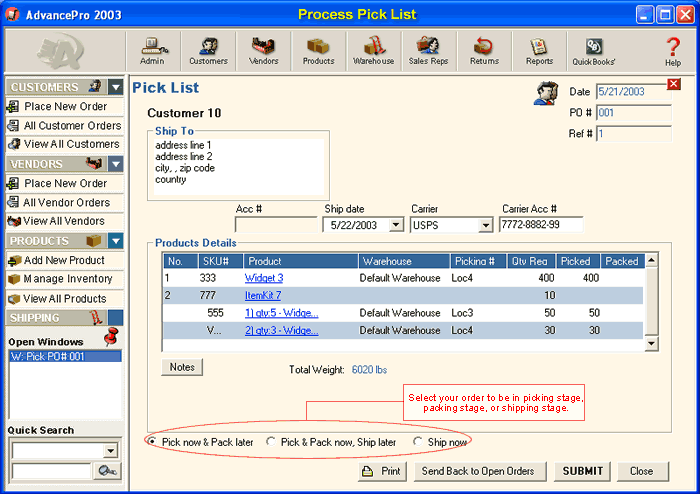Collapse the Vendors sidebar section arrow
This screenshot has width=700, height=494.
tap(116, 164)
